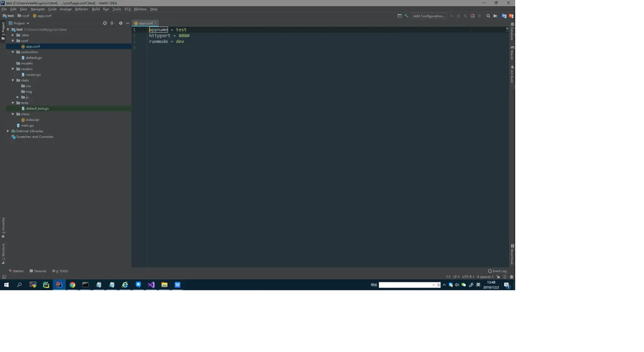Open the Navigate menu
Image resolution: width=644 pixels, height=352 pixels.
pyautogui.click(x=38, y=9)
